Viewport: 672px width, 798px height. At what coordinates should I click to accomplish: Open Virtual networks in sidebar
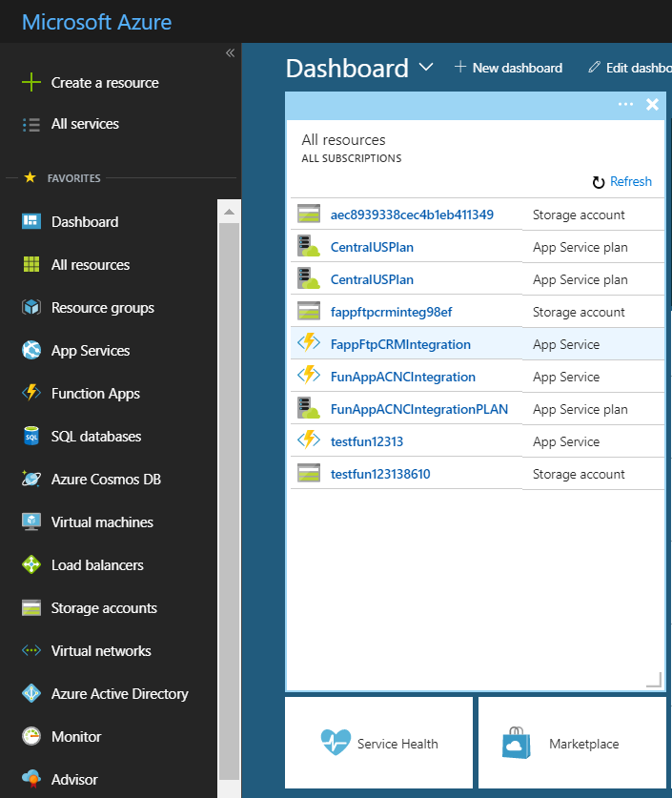pyautogui.click(x=101, y=651)
